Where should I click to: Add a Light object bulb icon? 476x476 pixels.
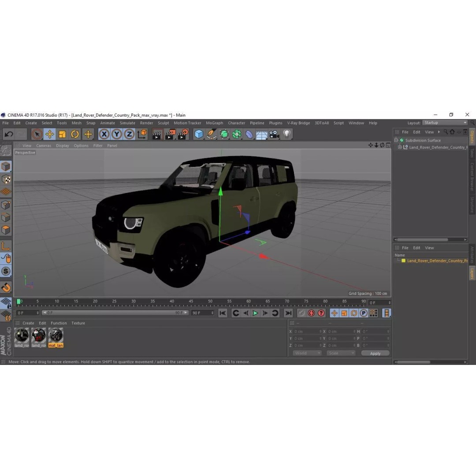click(287, 134)
